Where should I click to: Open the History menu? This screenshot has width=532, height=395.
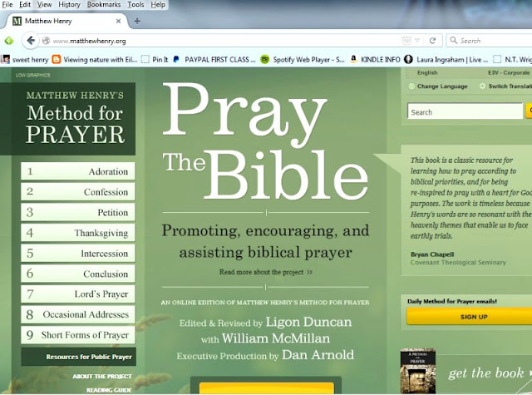(69, 4)
